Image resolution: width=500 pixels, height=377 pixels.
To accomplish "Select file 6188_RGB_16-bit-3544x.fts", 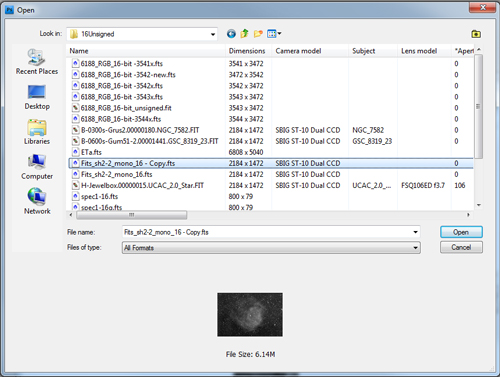I will click(x=121, y=119).
